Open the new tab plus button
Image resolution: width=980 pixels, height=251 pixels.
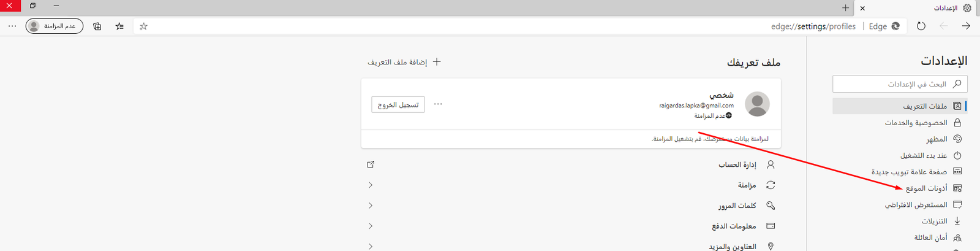[845, 8]
